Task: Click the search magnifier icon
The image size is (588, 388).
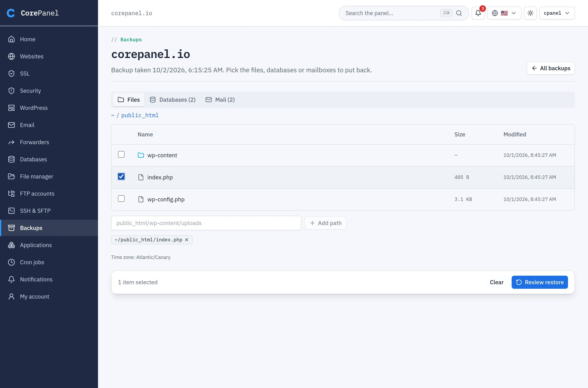Action: (459, 13)
